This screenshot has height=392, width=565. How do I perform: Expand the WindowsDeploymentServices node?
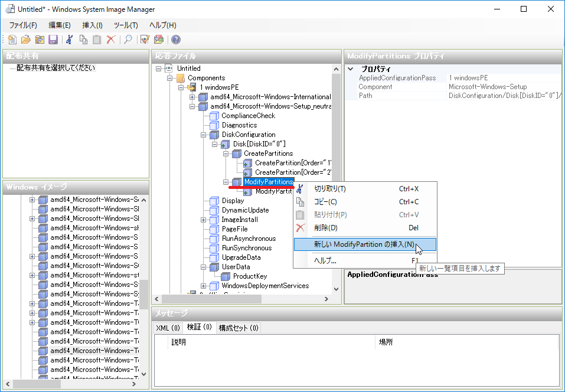[203, 286]
